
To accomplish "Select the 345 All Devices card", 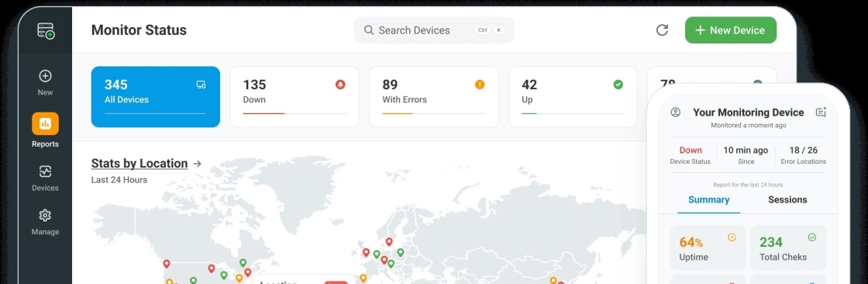I will 156,96.
